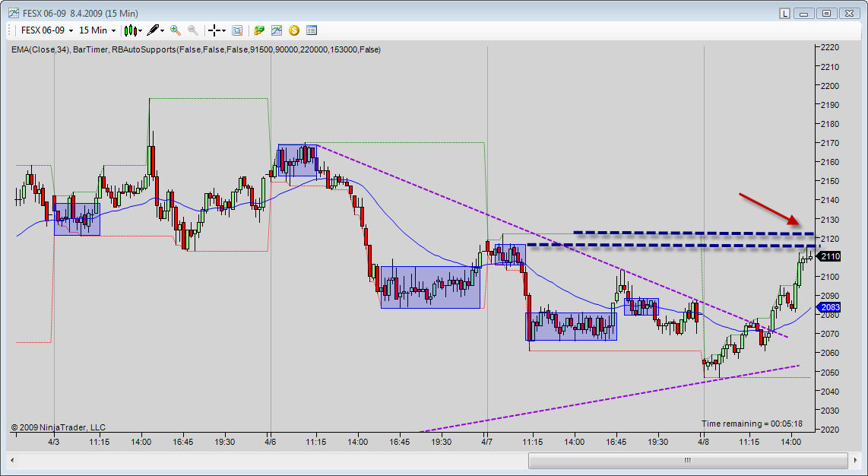Screen dimensions: 868x476
Task: Click the grayed zoom out magnifier
Action: pyautogui.click(x=192, y=30)
